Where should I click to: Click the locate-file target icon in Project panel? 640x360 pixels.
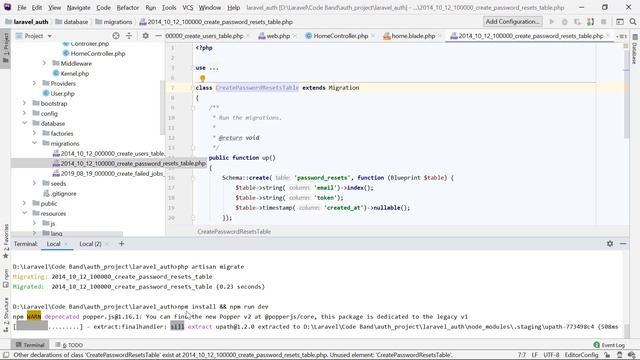116,36
